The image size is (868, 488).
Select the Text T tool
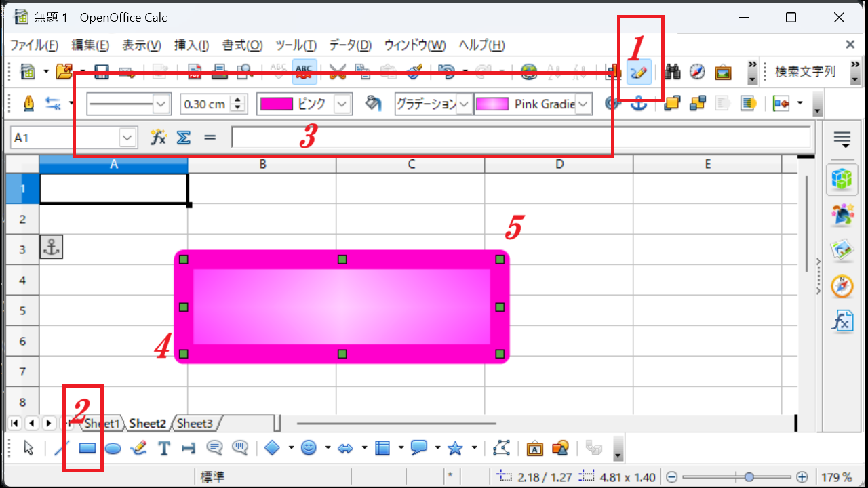tap(163, 448)
